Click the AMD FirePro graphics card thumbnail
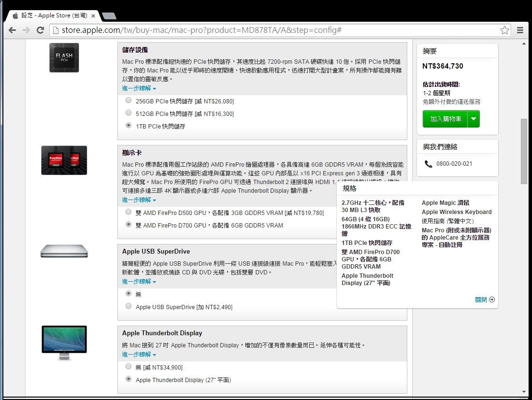 click(64, 160)
